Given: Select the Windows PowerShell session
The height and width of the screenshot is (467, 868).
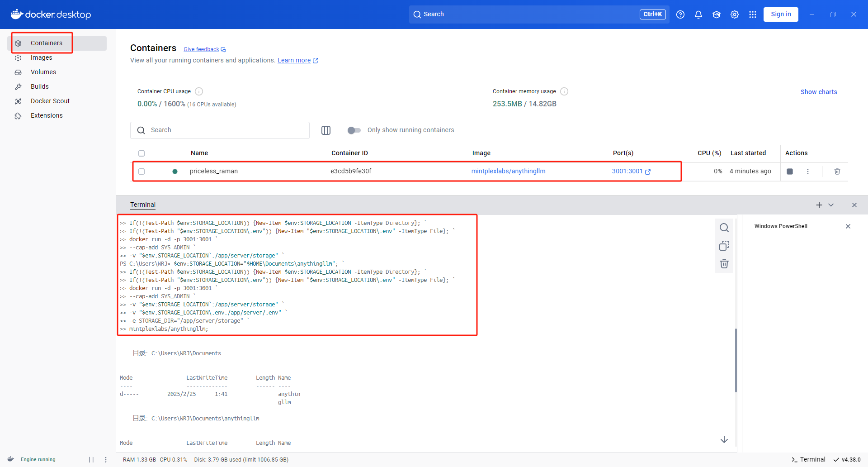Looking at the screenshot, I should [781, 226].
